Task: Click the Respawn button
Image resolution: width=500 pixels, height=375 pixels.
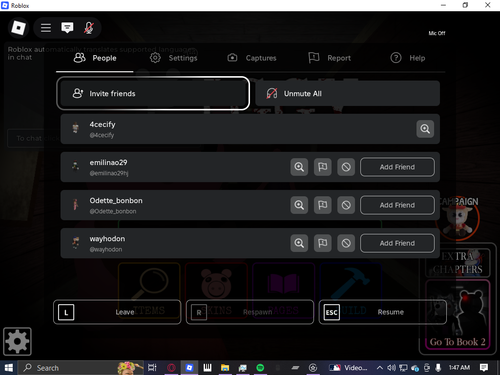Action: pyautogui.click(x=250, y=312)
